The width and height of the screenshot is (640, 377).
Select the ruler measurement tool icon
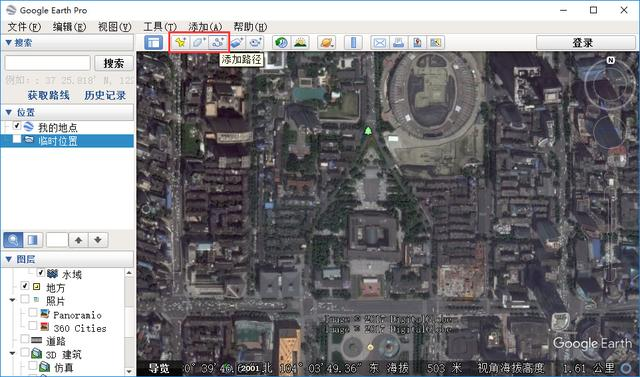(353, 42)
